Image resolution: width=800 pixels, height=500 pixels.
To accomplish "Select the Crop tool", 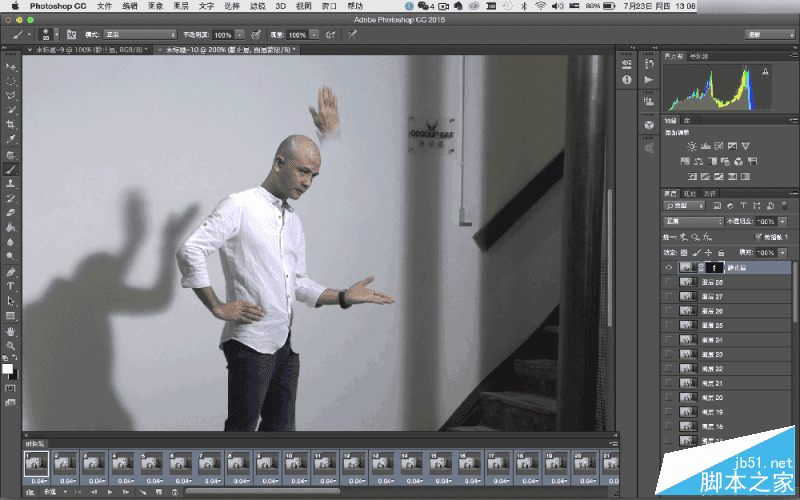I will click(11, 124).
